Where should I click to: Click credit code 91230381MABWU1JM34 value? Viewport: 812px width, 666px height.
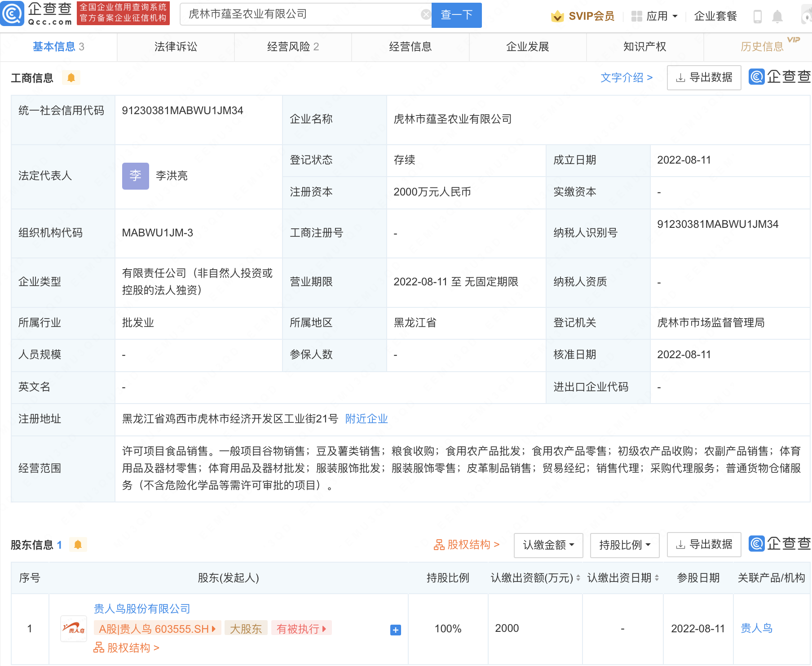[182, 111]
